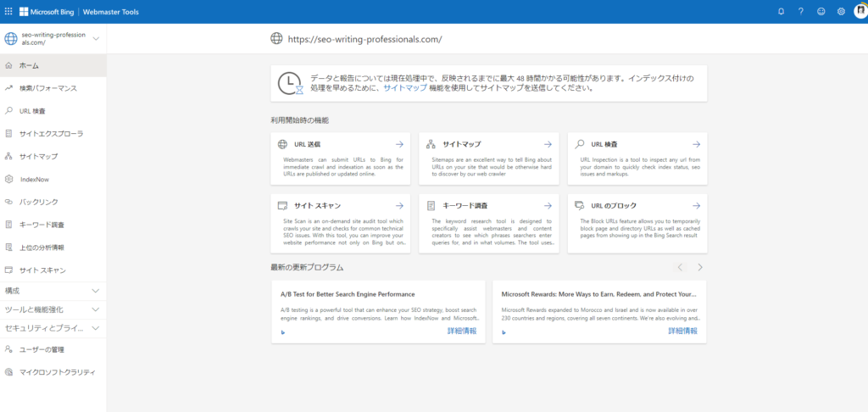
Task: Open the help question mark icon
Action: point(800,11)
